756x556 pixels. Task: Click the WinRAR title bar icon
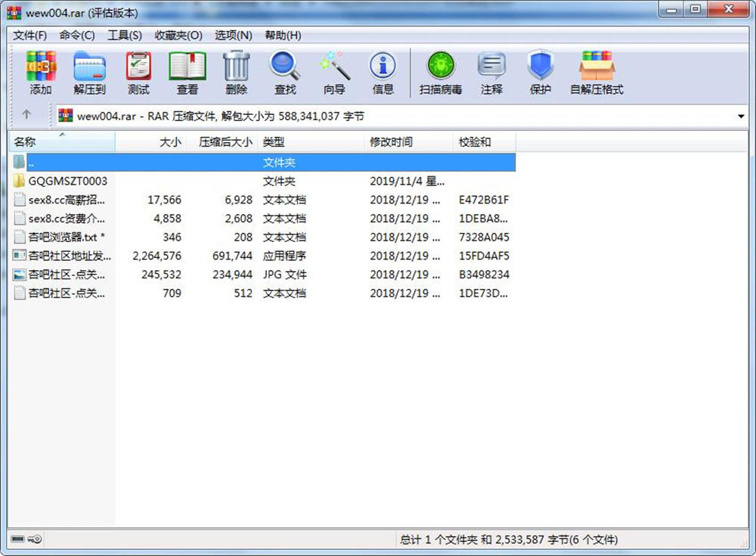tap(14, 12)
